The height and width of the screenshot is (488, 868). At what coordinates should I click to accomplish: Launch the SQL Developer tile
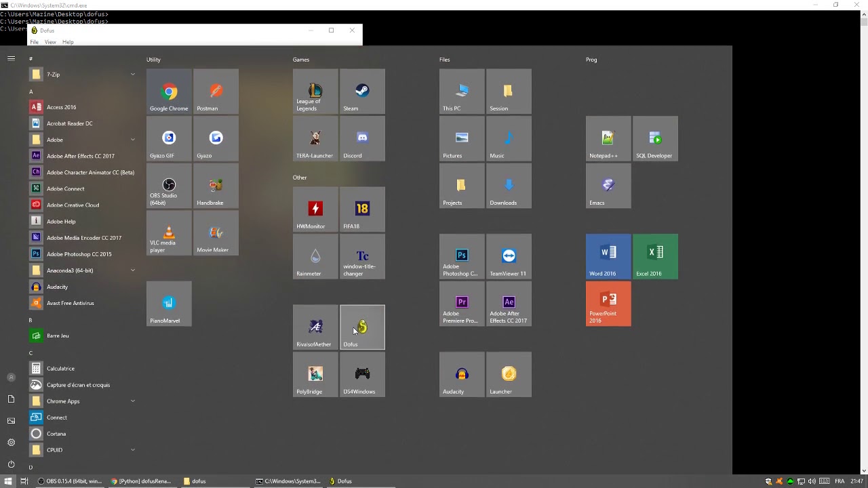pos(655,139)
